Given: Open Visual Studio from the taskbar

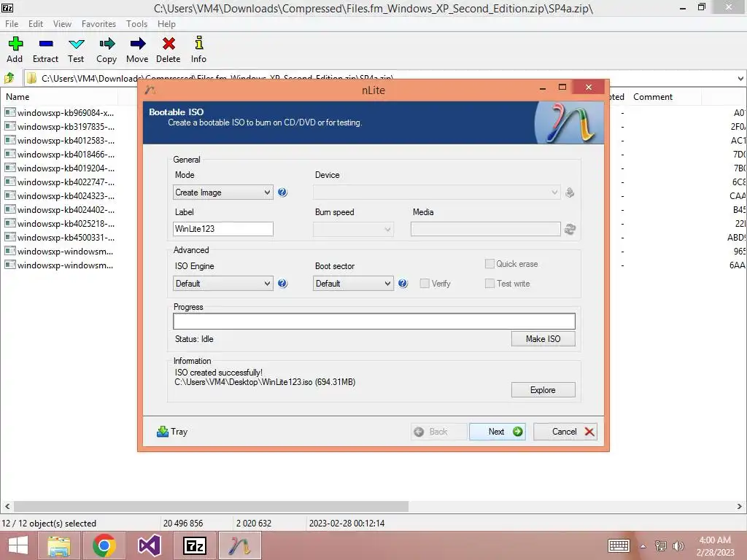Looking at the screenshot, I should 149,545.
